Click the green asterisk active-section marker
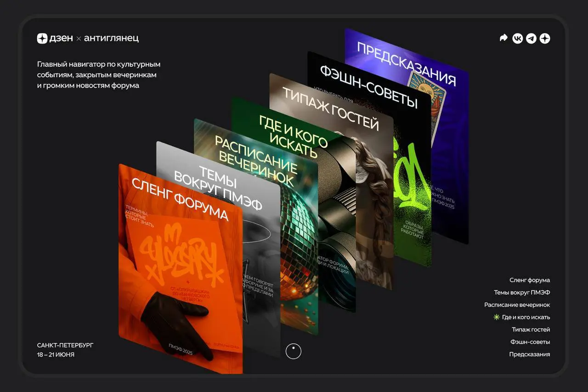 [x=496, y=317]
